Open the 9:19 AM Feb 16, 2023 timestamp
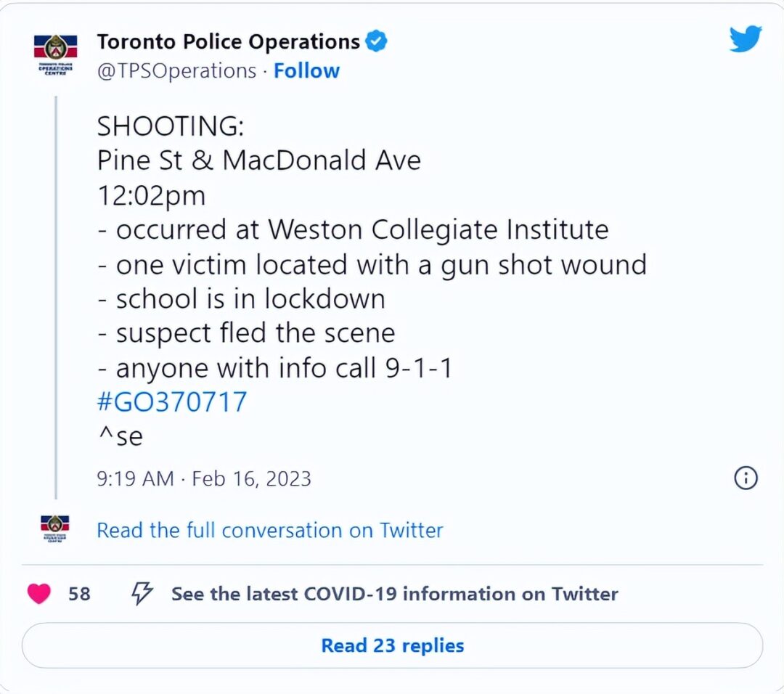 (204, 479)
